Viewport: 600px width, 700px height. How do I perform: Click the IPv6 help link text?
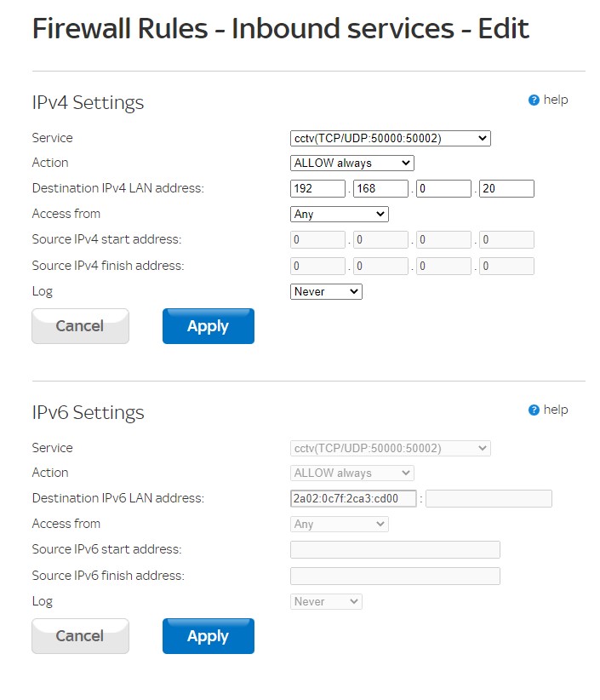(x=555, y=410)
